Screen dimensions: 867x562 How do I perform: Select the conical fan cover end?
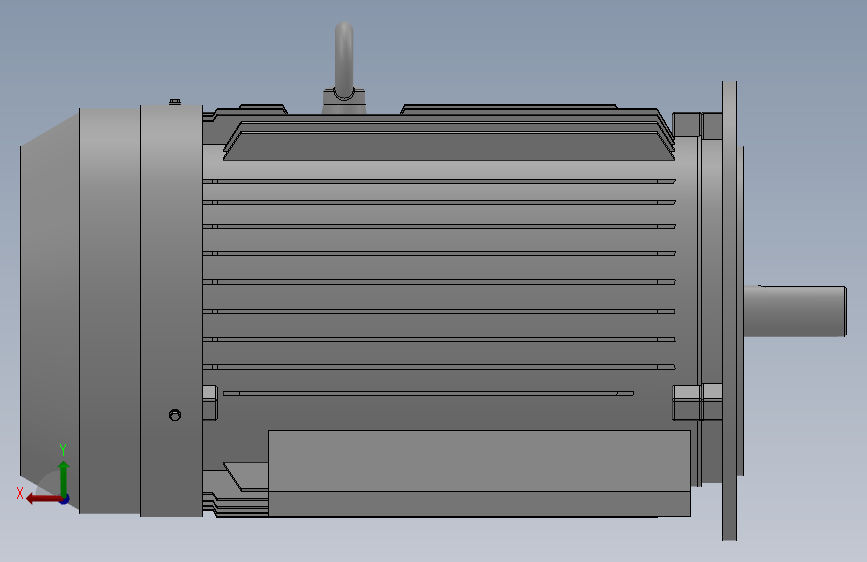(50, 310)
